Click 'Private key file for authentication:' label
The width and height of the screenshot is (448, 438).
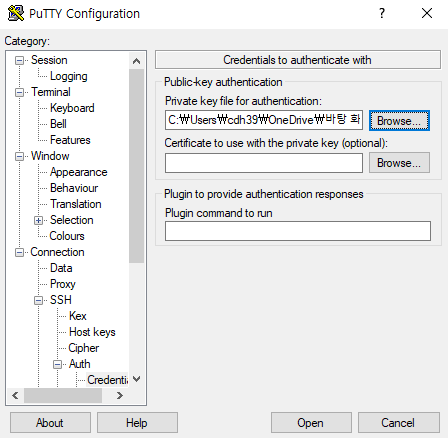coord(243,101)
